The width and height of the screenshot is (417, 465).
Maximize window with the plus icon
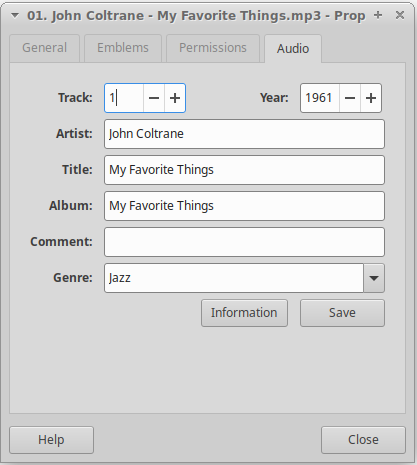pyautogui.click(x=378, y=15)
